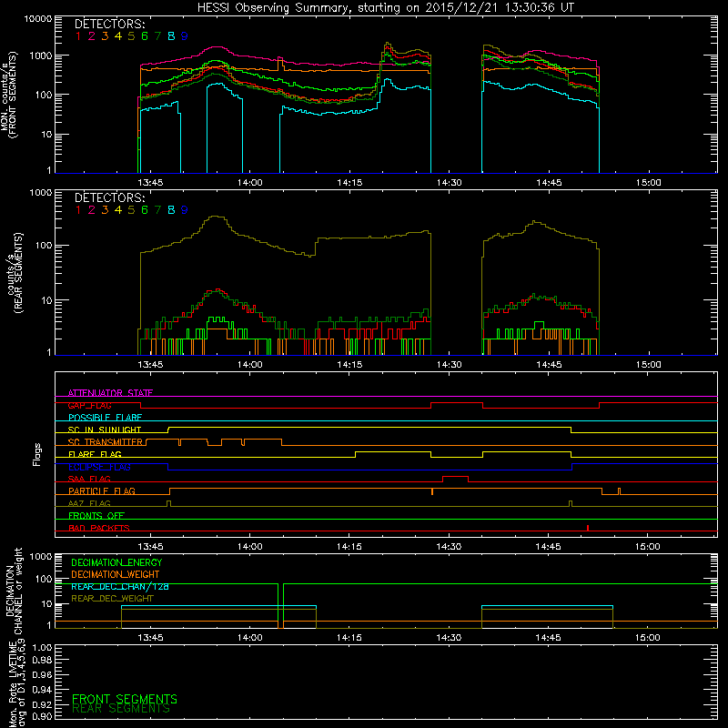Click the 10000 y-axis value on the front segments plot
728x728 pixels.
[x=37, y=19]
